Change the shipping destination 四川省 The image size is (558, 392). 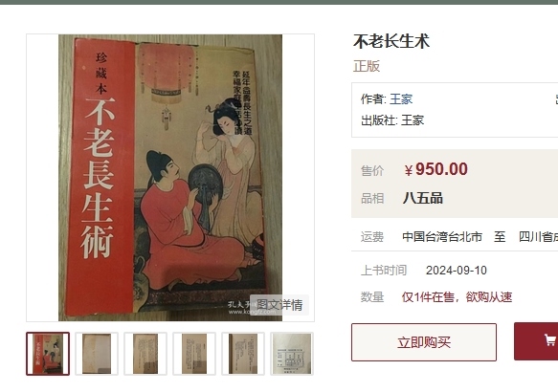(x=538, y=237)
